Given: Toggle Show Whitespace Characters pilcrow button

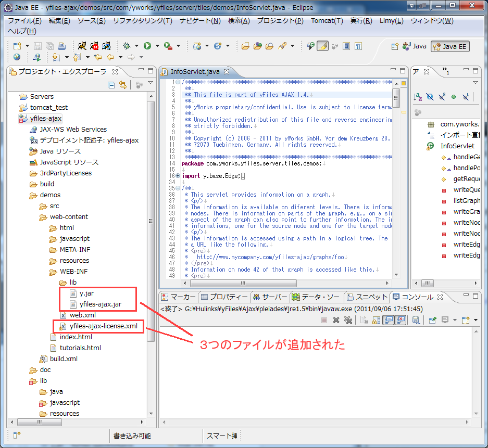Looking at the screenshot, I should tap(358, 46).
